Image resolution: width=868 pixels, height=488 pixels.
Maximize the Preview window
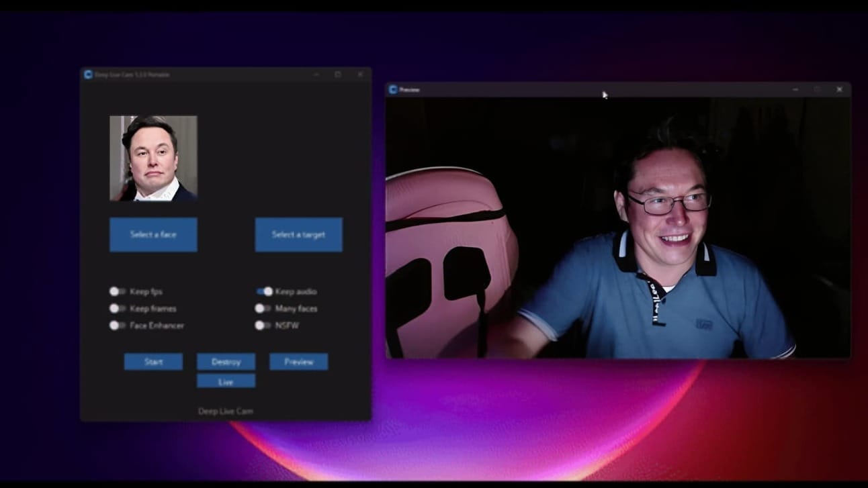[817, 89]
